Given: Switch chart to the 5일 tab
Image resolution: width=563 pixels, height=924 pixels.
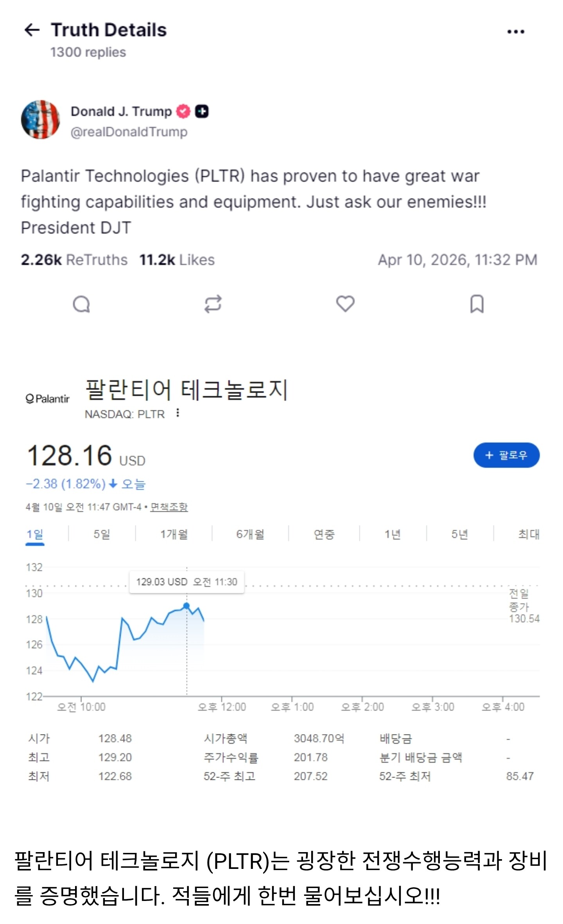Looking at the screenshot, I should click(102, 534).
